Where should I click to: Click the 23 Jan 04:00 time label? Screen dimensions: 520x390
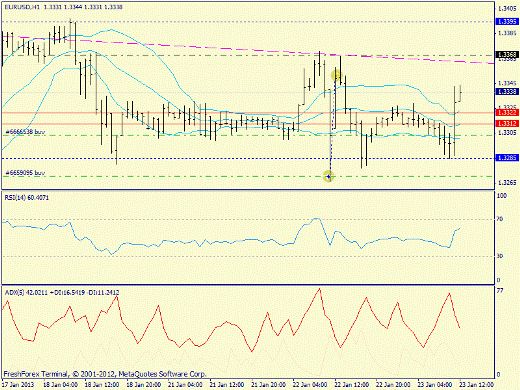pyautogui.click(x=435, y=385)
